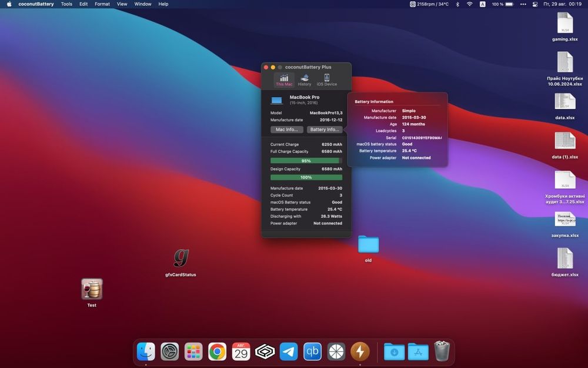Click the Age value 124 months
This screenshot has width=588, height=368.
[x=413, y=124]
